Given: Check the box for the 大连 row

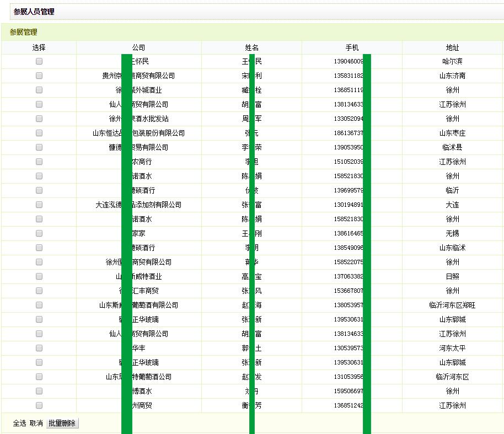Looking at the screenshot, I should point(39,205).
